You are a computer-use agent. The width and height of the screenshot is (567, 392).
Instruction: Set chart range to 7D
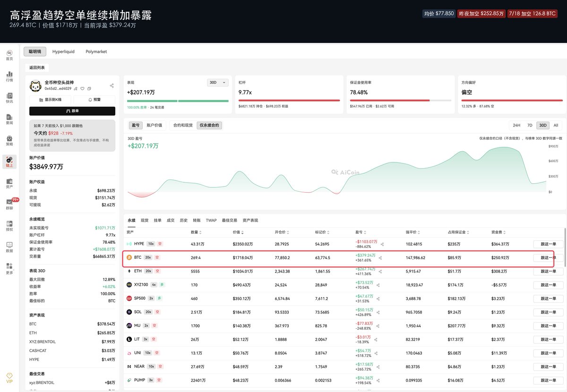coord(530,125)
